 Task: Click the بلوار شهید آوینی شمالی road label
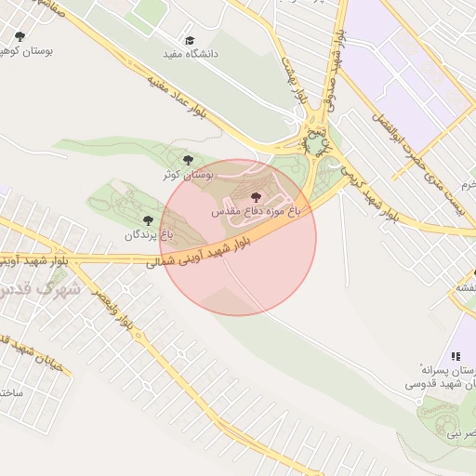[198, 253]
